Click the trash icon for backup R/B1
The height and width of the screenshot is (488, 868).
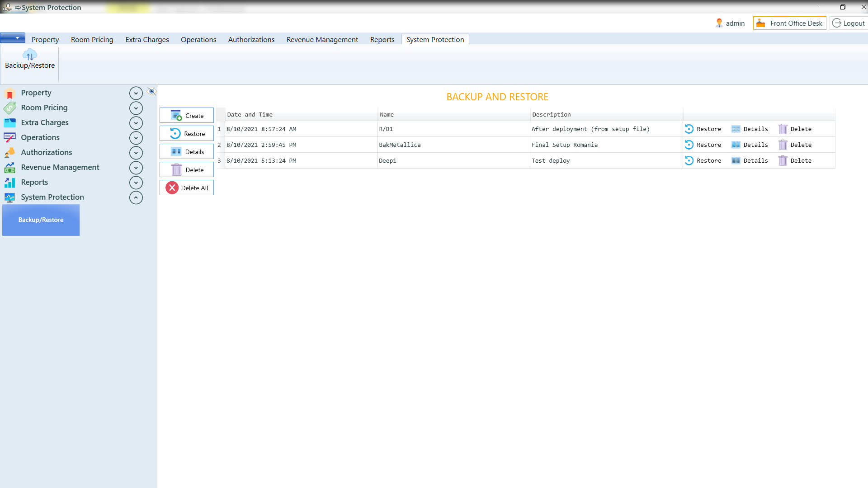[783, 129]
